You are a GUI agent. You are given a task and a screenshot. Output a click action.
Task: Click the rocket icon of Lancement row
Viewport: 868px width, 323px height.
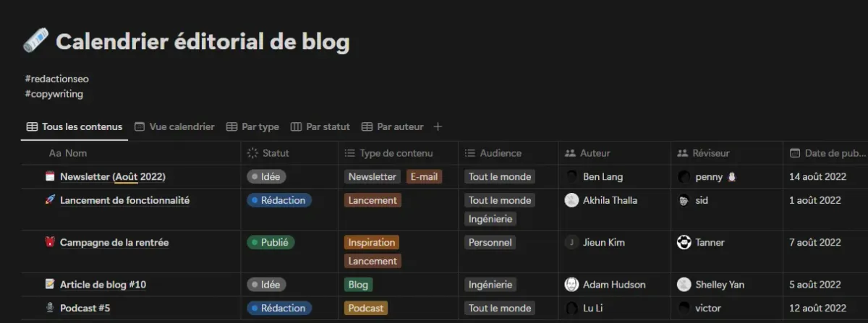(x=50, y=200)
